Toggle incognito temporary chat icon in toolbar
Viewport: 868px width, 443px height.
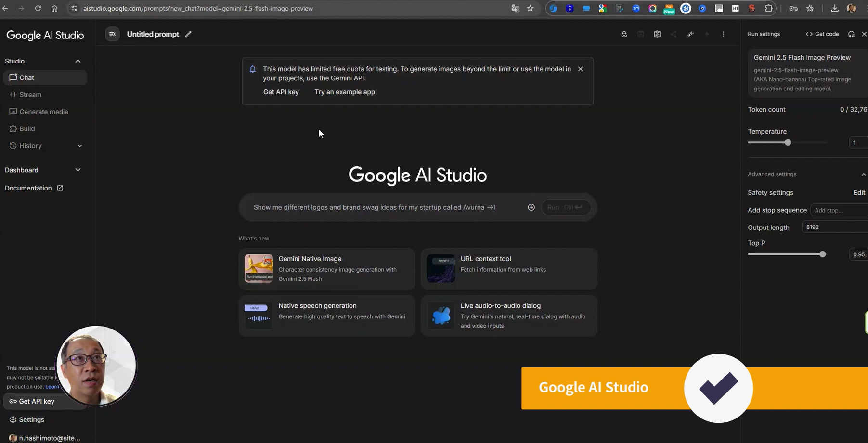(x=624, y=34)
